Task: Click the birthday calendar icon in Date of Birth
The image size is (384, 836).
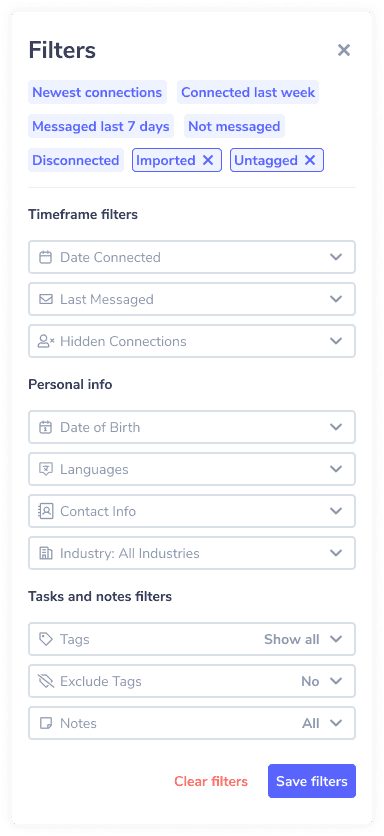Action: (x=46, y=427)
